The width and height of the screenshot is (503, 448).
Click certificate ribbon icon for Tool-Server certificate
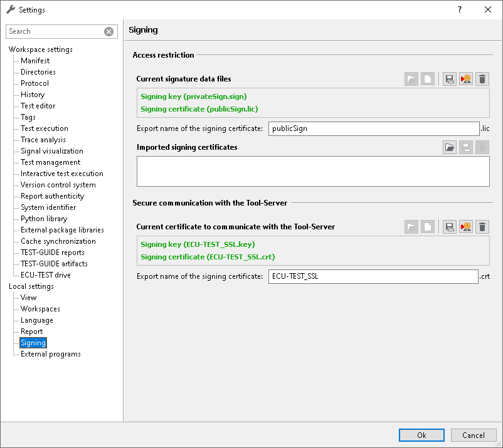pyautogui.click(x=466, y=227)
